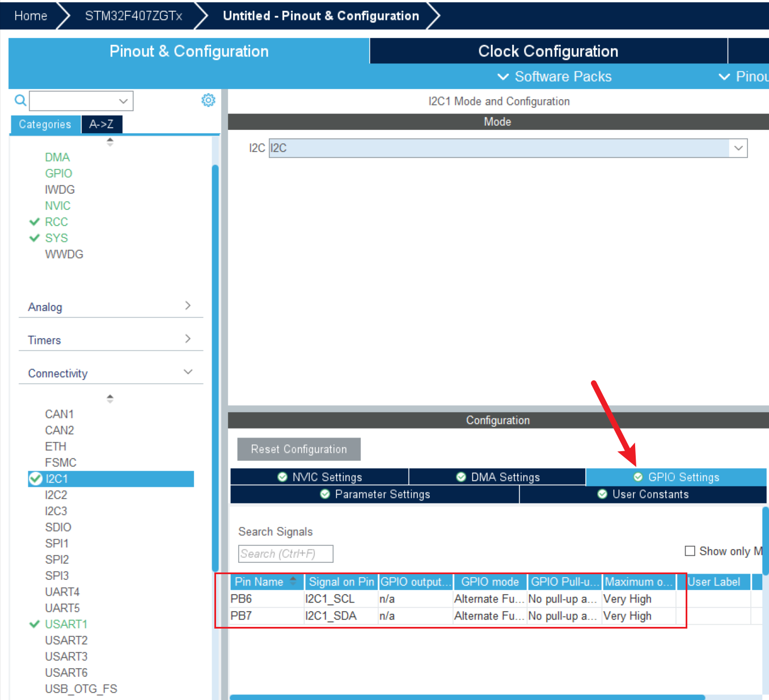
Task: Select SPI2 peripheral
Action: point(57,559)
